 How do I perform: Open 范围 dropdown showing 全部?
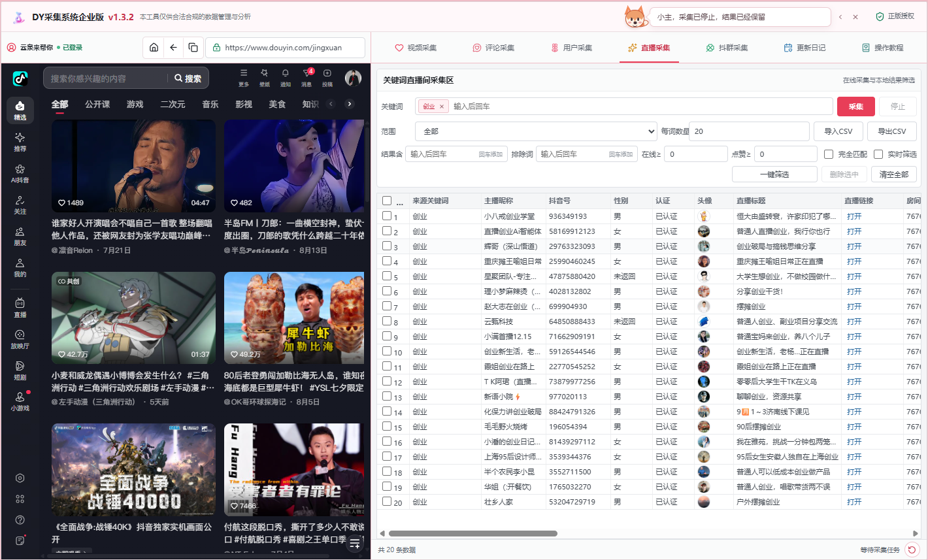(x=536, y=131)
